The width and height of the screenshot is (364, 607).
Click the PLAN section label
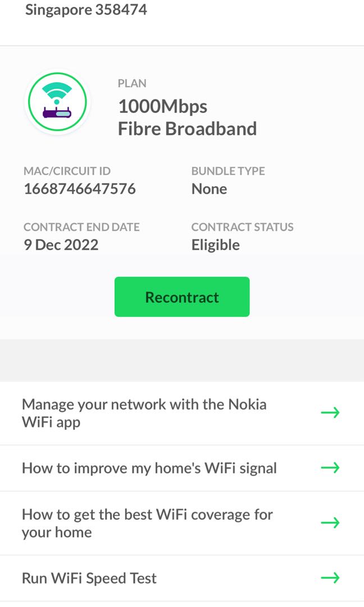[133, 83]
